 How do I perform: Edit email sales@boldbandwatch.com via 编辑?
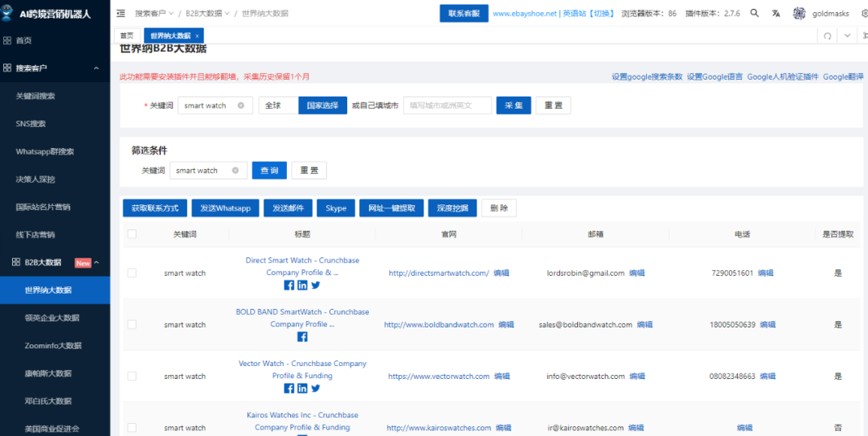click(x=645, y=325)
